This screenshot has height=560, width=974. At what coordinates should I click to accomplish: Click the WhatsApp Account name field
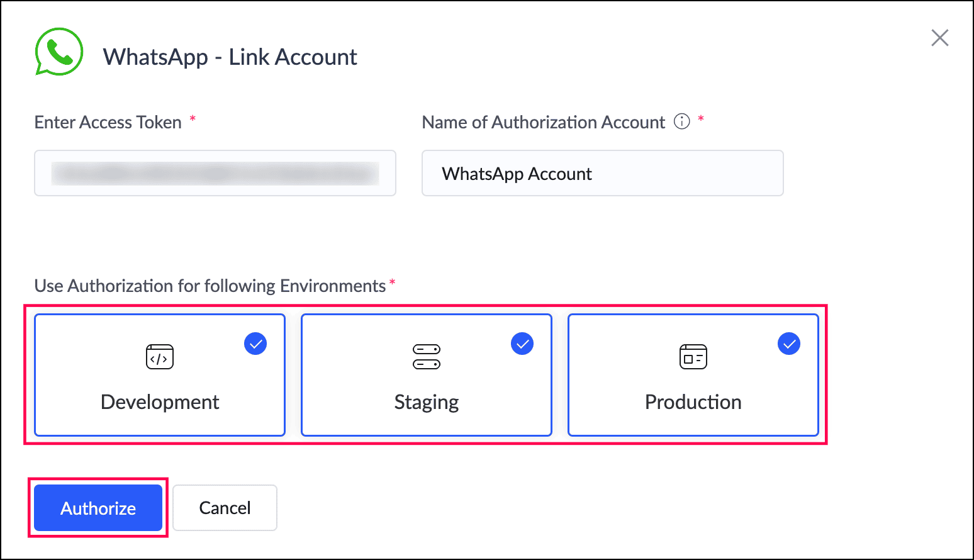point(602,173)
